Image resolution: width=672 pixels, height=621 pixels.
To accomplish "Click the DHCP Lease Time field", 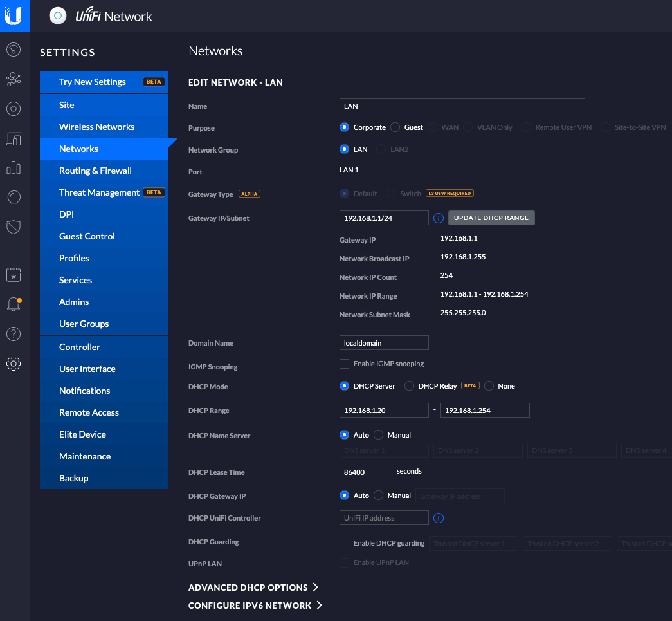I will tap(365, 472).
